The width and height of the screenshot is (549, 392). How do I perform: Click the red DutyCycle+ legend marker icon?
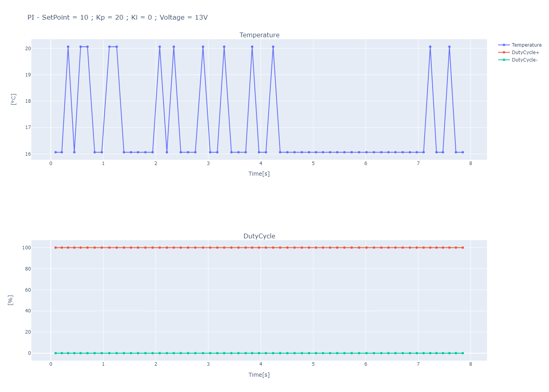[x=504, y=52]
